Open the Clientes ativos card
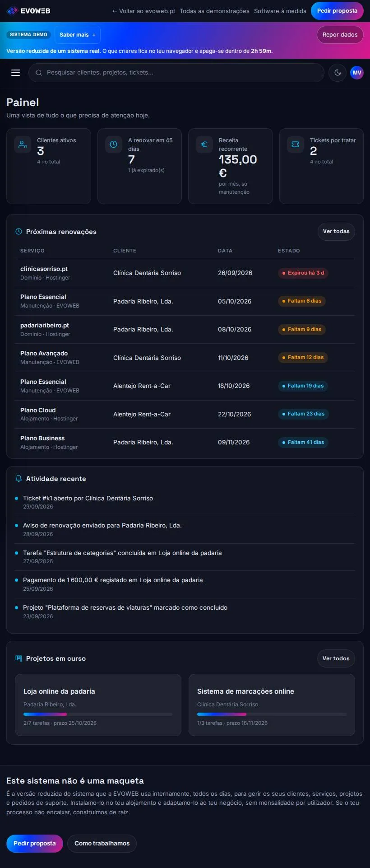This screenshot has height=868, width=370. click(49, 166)
